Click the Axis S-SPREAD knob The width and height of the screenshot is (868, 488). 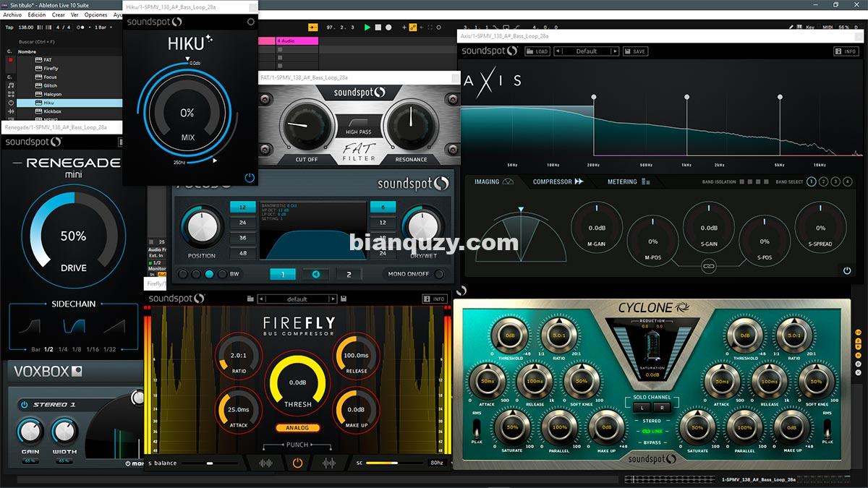[x=821, y=228]
